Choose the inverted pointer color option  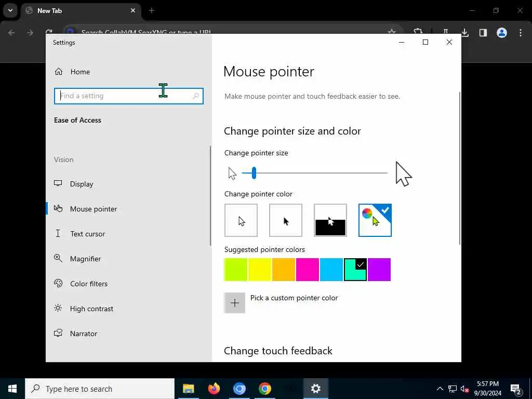tap(330, 220)
